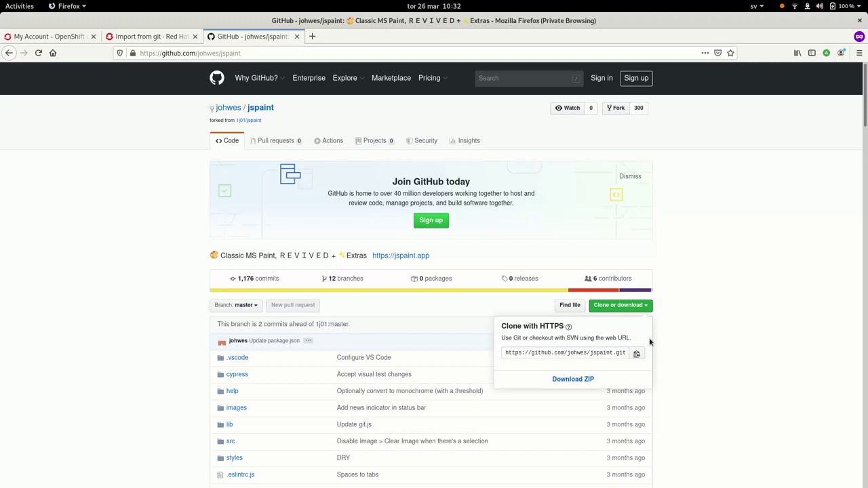The width and height of the screenshot is (868, 488).
Task: Switch to the Code tab
Action: click(x=227, y=140)
